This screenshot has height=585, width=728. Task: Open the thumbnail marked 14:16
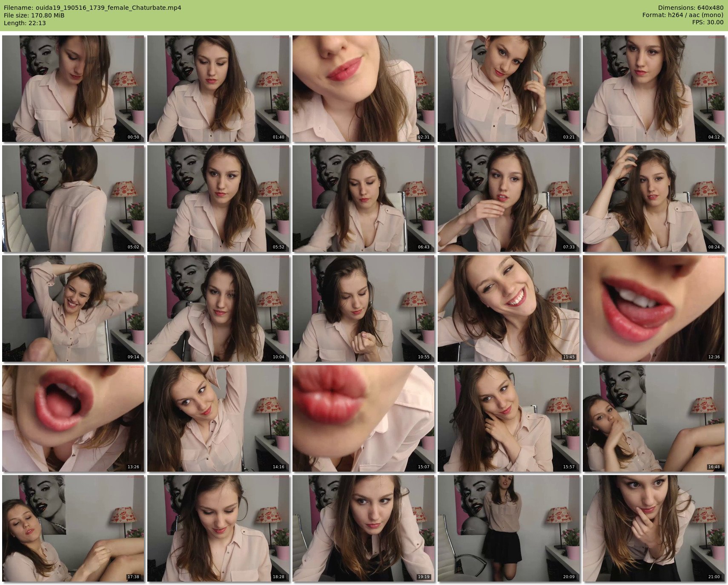click(218, 418)
